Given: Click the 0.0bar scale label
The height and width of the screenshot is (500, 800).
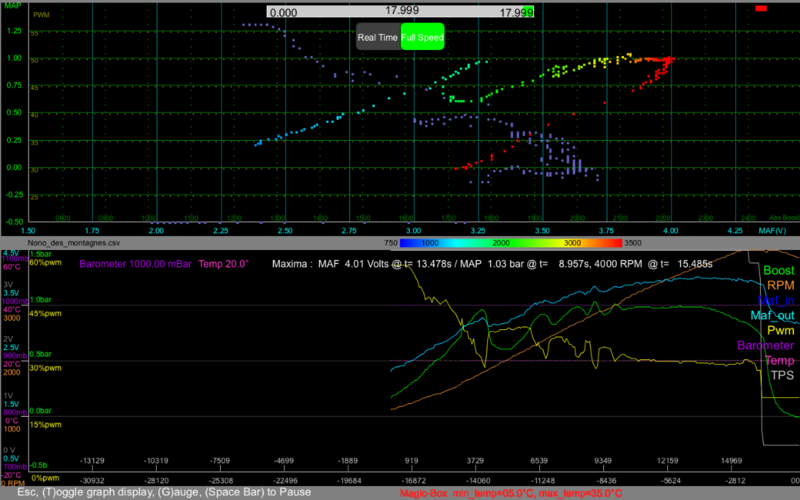Looking at the screenshot, I should (x=40, y=411).
